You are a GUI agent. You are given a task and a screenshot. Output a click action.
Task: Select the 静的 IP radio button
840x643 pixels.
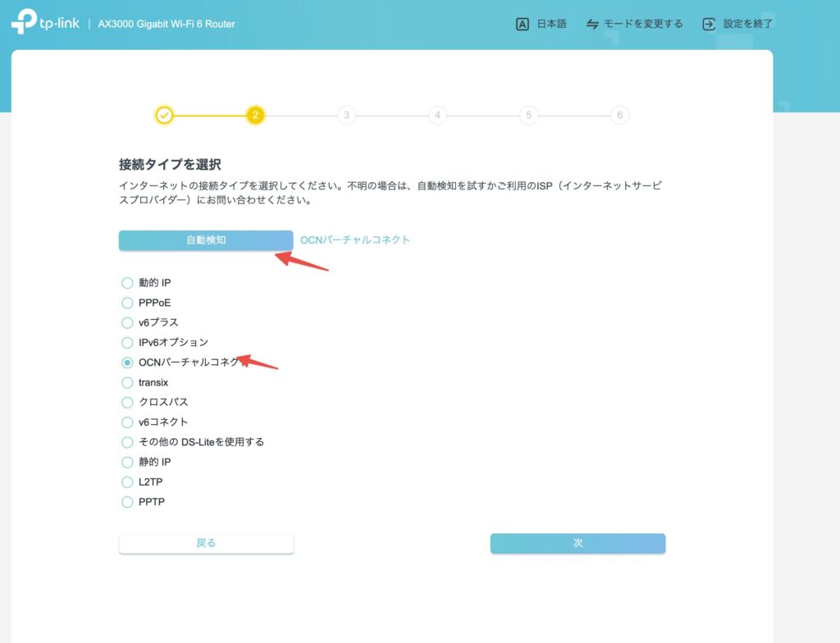pyautogui.click(x=127, y=462)
